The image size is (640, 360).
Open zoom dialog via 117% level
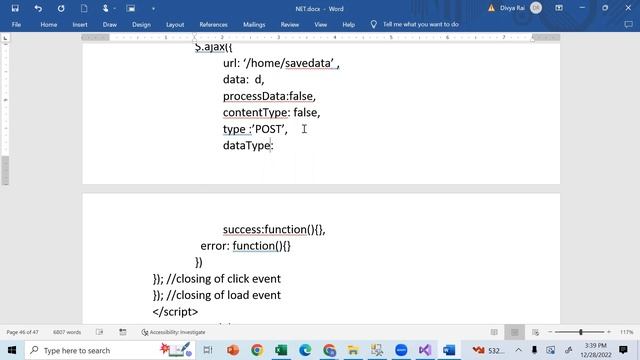pos(627,332)
